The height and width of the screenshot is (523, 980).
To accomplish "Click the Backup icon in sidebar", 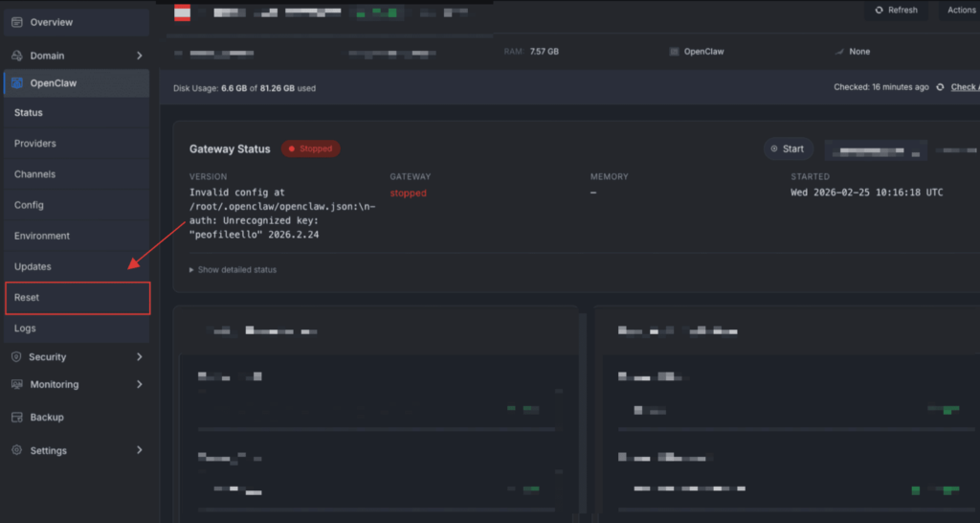I will 17,417.
